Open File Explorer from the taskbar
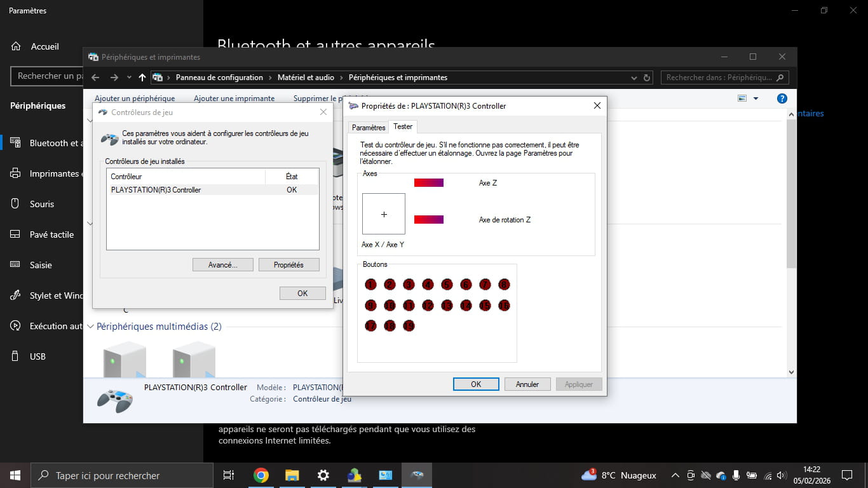The height and width of the screenshot is (488, 868). tap(292, 475)
